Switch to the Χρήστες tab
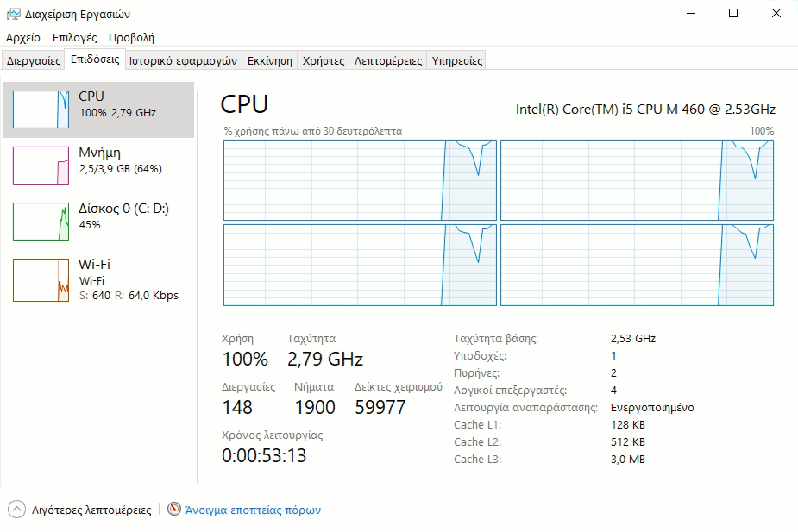The image size is (798, 532). tap(324, 60)
